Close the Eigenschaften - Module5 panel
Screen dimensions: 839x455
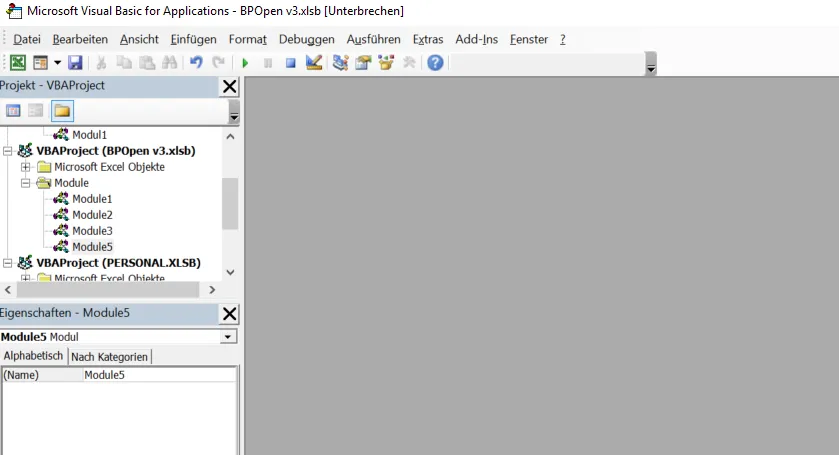(230, 314)
